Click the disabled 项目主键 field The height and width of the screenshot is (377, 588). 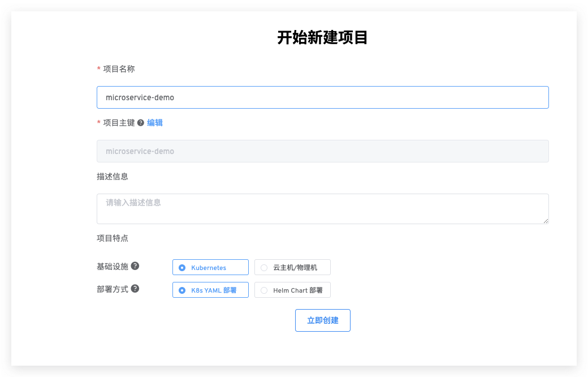[323, 151]
